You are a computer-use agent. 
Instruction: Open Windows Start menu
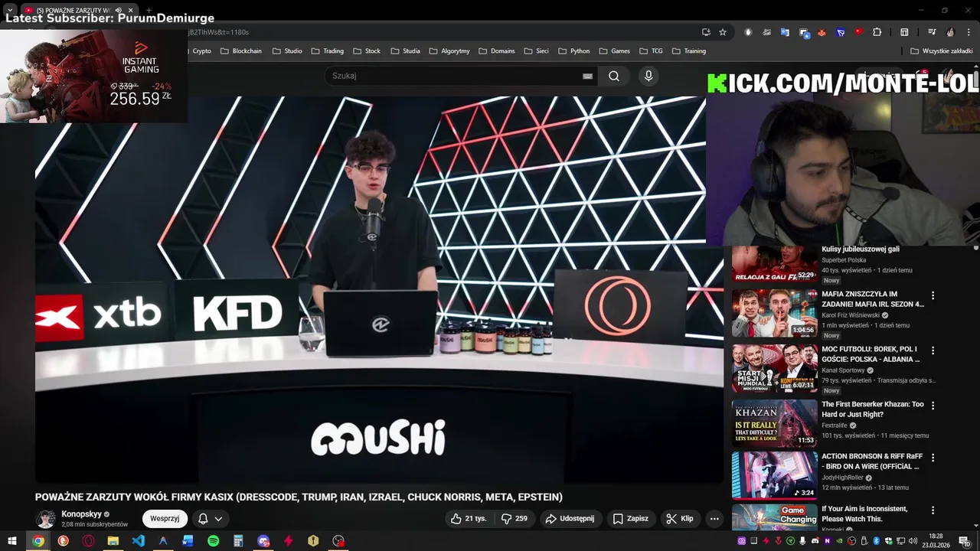[x=12, y=541]
